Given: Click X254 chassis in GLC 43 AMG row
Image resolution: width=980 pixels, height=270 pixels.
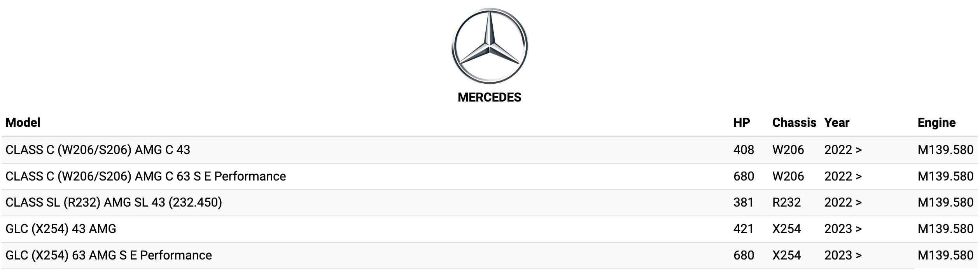Looking at the screenshot, I should [786, 229].
